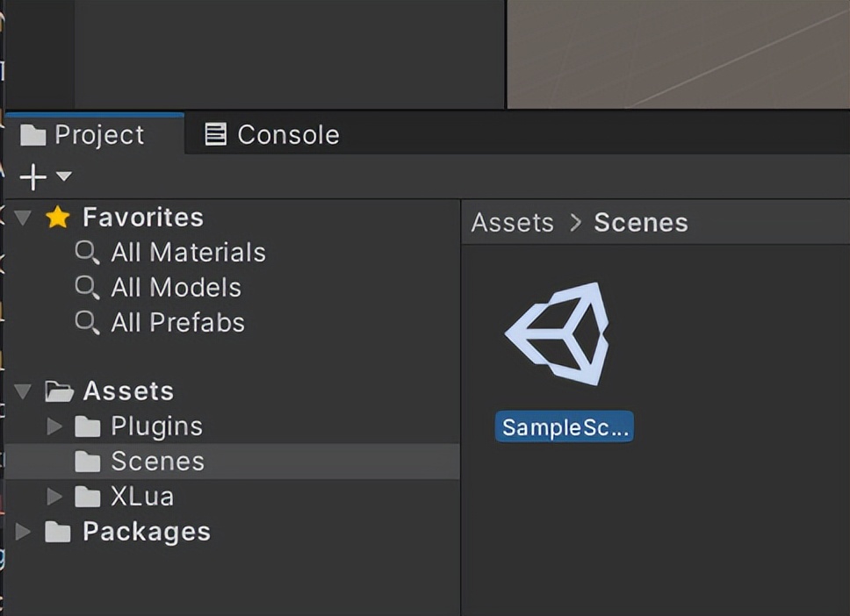
Task: Click the Console tab list icon
Action: [215, 134]
